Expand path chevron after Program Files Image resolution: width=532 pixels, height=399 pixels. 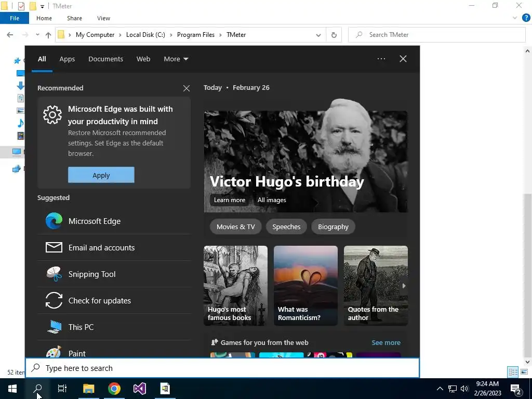tap(220, 35)
